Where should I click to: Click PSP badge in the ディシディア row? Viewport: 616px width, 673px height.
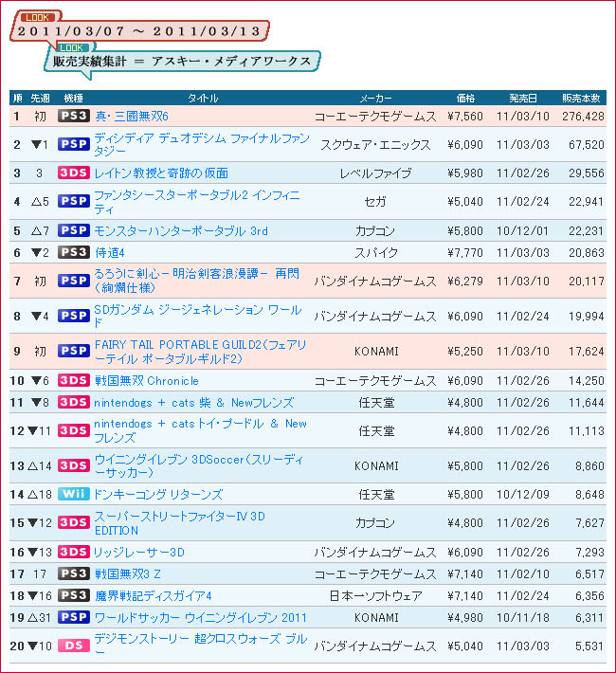(74, 144)
